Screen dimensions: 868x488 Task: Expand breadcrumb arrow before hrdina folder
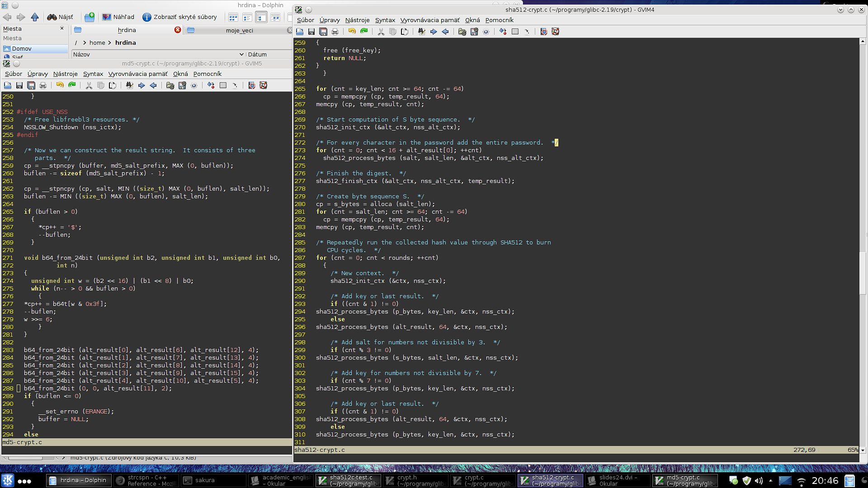click(110, 43)
